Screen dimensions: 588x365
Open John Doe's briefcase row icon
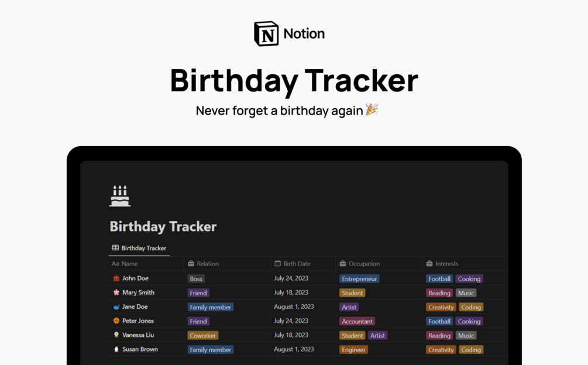pyautogui.click(x=116, y=278)
